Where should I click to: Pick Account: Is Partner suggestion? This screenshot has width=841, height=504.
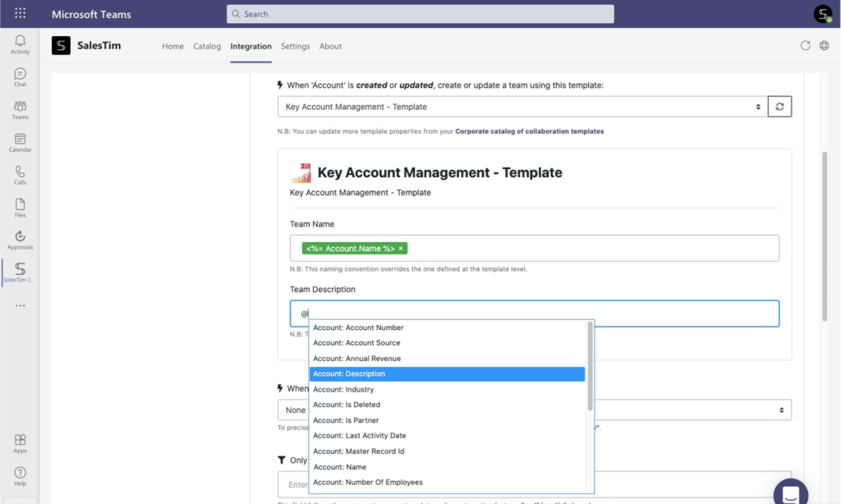[x=447, y=420]
